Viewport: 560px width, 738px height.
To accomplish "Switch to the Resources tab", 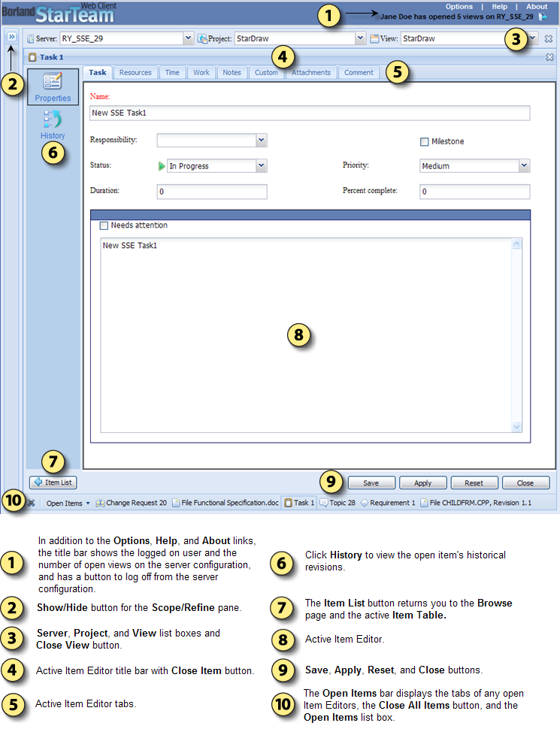I will click(x=135, y=73).
